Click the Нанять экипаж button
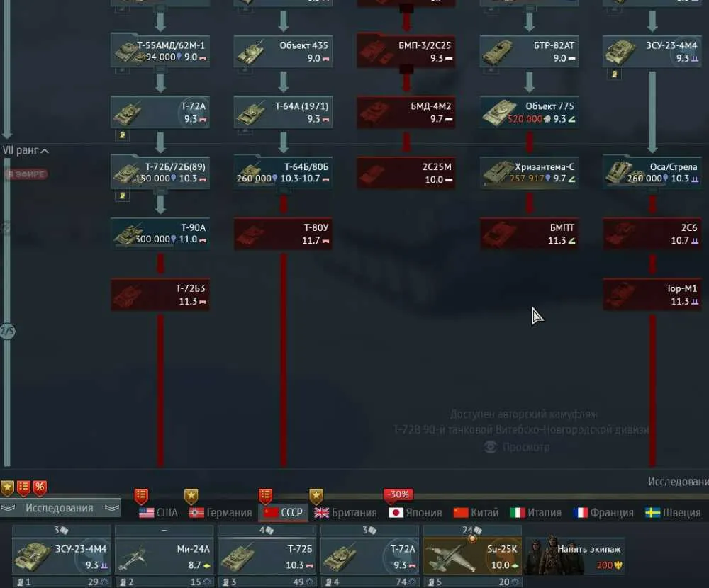The width and height of the screenshot is (709, 588). click(x=575, y=556)
